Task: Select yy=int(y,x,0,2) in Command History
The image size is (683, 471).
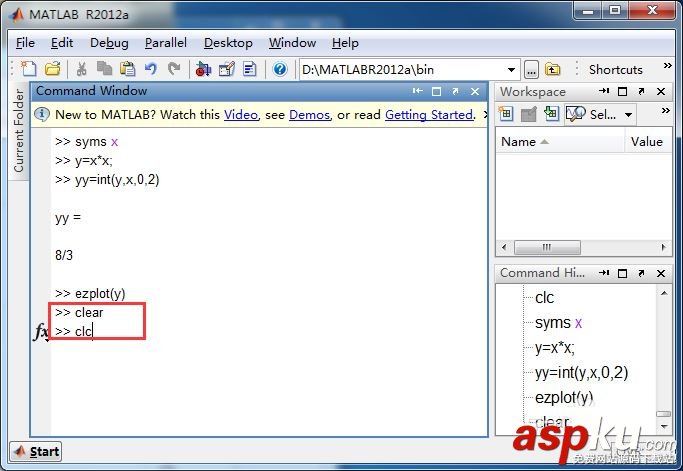Action: click(582, 373)
